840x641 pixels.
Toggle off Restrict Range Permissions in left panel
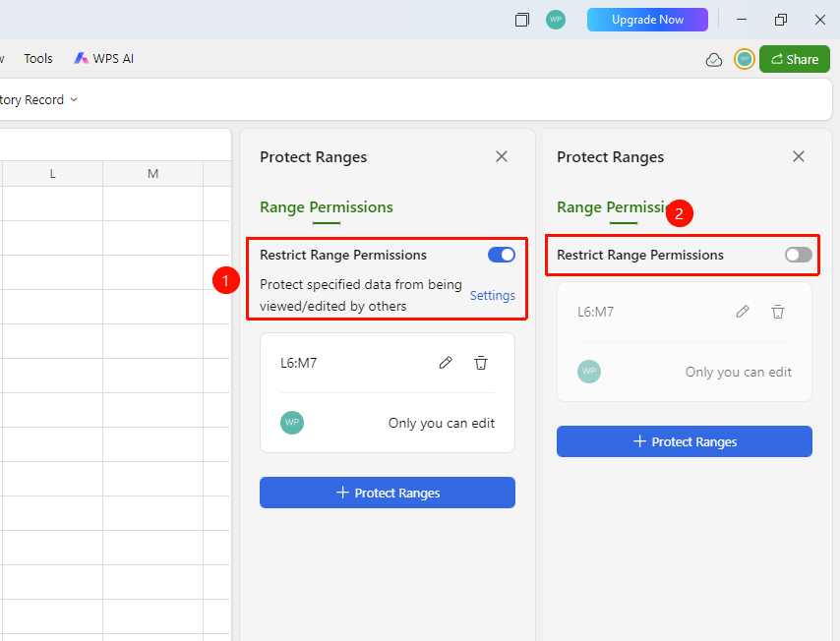click(x=502, y=255)
